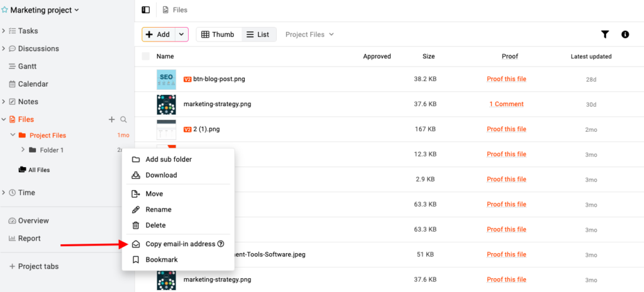This screenshot has height=292, width=644.
Task: Toggle the sidebar panel icon
Action: tap(146, 10)
